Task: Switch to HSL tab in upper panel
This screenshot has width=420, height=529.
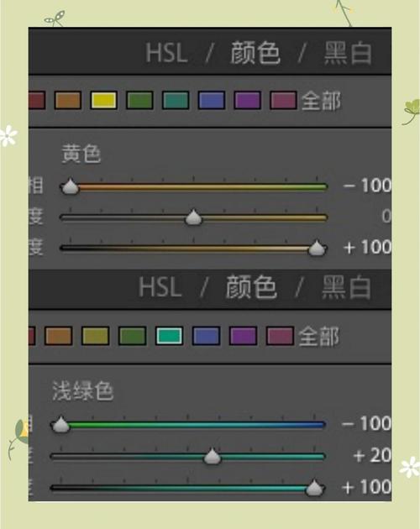Action: point(166,53)
